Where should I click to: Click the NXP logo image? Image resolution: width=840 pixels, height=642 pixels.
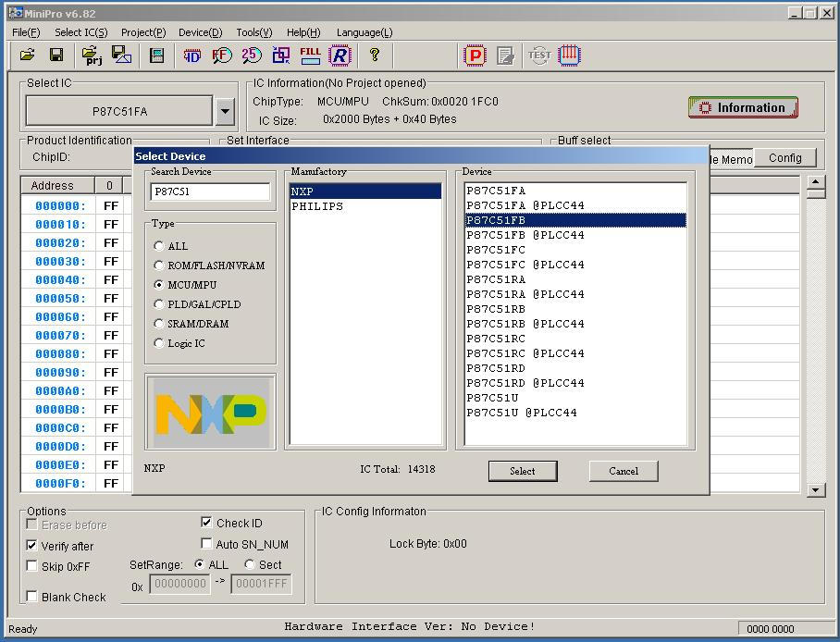[x=211, y=413]
